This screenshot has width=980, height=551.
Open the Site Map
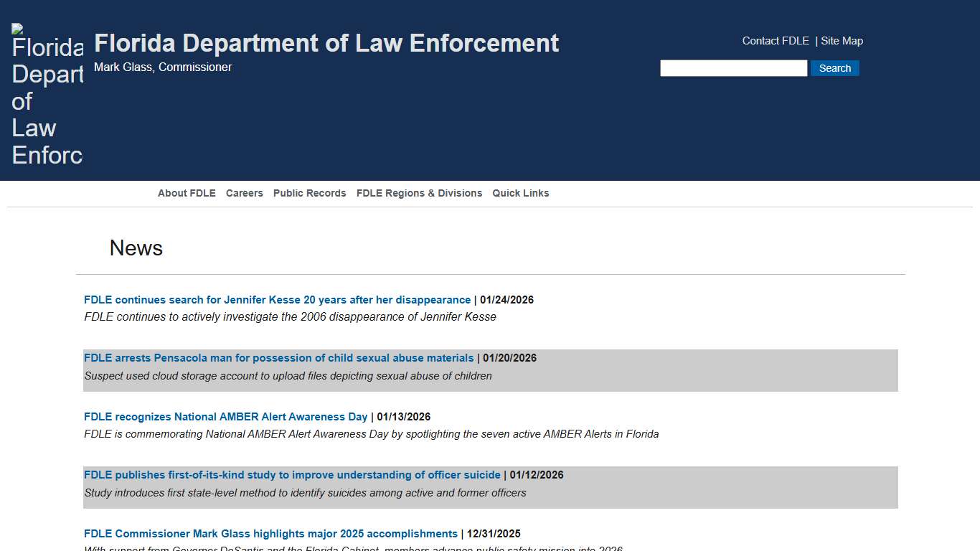pos(842,41)
